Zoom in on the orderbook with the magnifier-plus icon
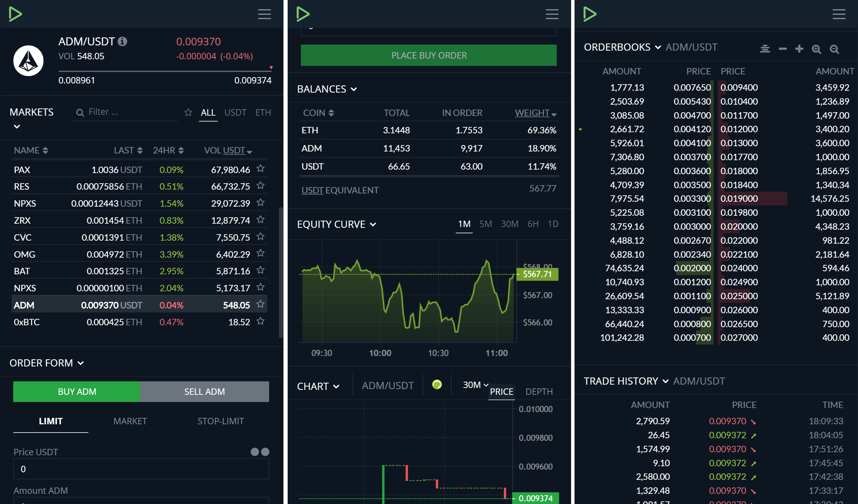The height and width of the screenshot is (504, 858). pyautogui.click(x=816, y=49)
